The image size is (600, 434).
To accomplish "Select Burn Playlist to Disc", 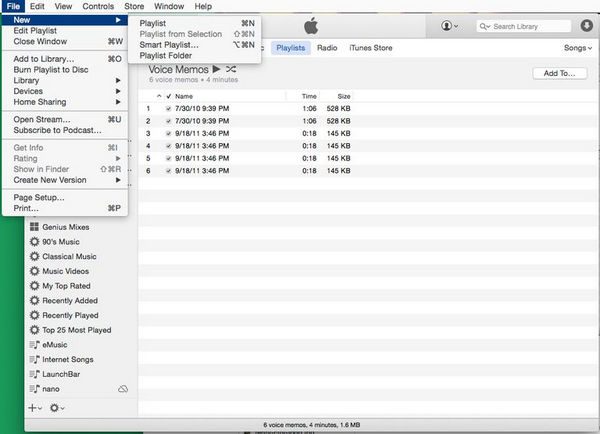I will [x=65, y=70].
